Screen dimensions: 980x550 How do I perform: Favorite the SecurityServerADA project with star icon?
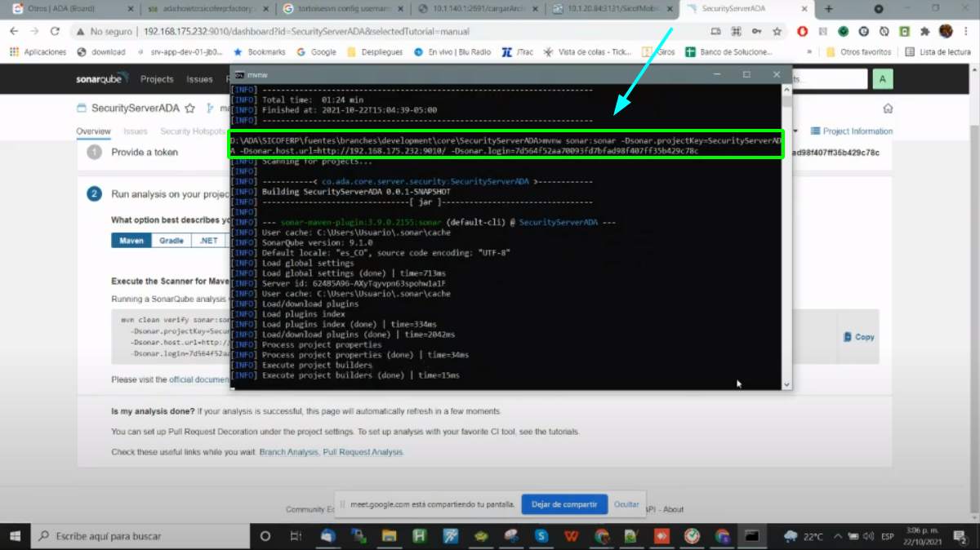point(189,108)
